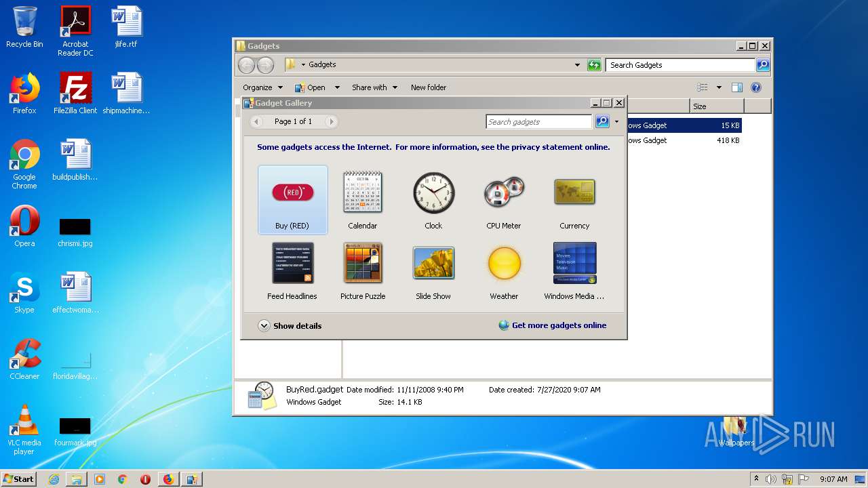Open view options dropdown arrow
This screenshot has height=488, width=868.
pyautogui.click(x=719, y=87)
